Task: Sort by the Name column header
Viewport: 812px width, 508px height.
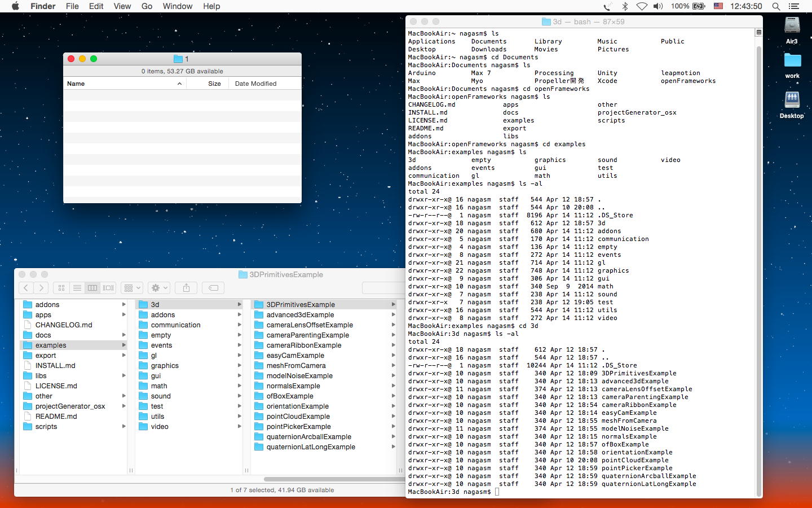Action: point(76,84)
